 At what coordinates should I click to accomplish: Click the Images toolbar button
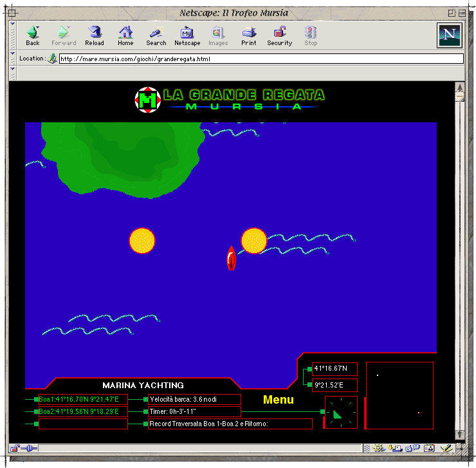(x=218, y=36)
